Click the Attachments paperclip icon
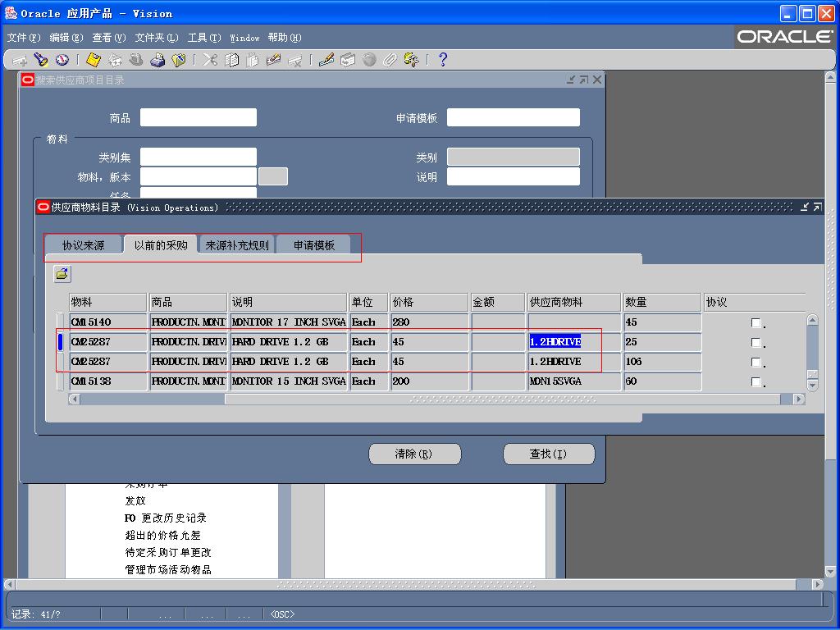The width and height of the screenshot is (840, 630). click(x=390, y=60)
